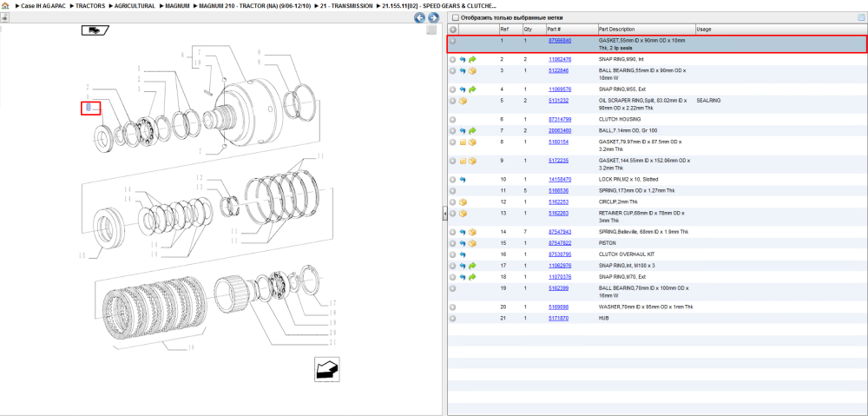Open part number 87566840 link
Image resolution: width=868 pixels, height=416 pixels.
(560, 41)
